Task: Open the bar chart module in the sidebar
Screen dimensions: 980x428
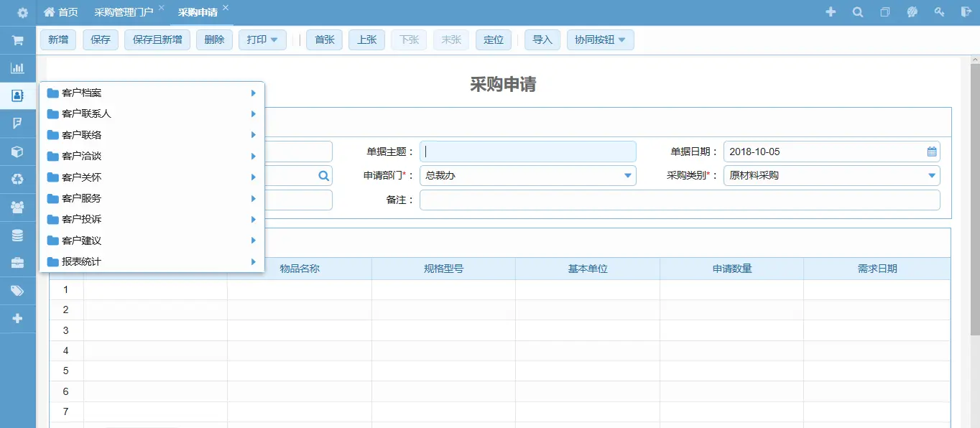Action: [x=17, y=68]
